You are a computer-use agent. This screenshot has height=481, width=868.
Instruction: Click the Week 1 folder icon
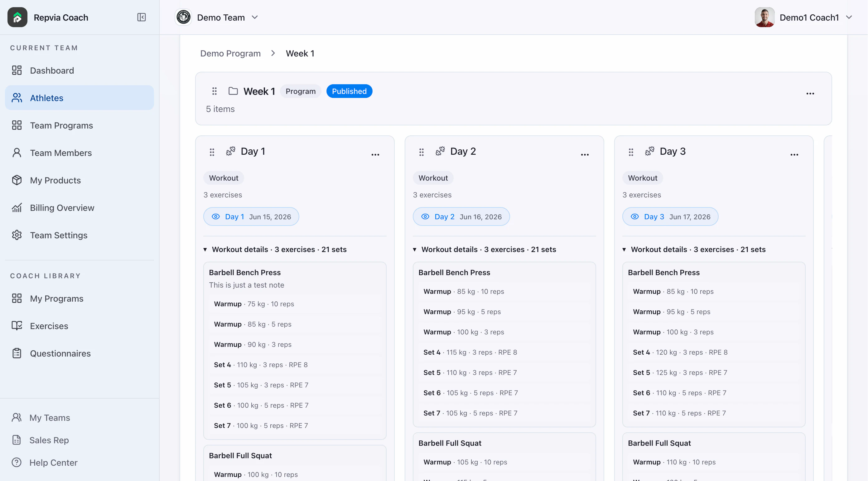[x=233, y=91]
